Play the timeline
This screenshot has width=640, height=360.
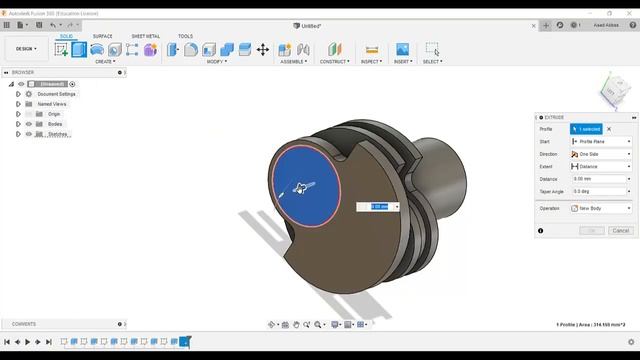click(27, 342)
